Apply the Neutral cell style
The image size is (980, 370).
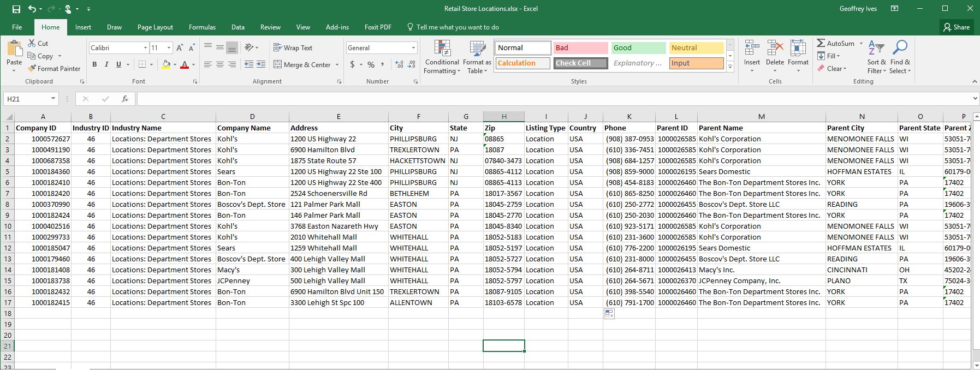(x=696, y=48)
